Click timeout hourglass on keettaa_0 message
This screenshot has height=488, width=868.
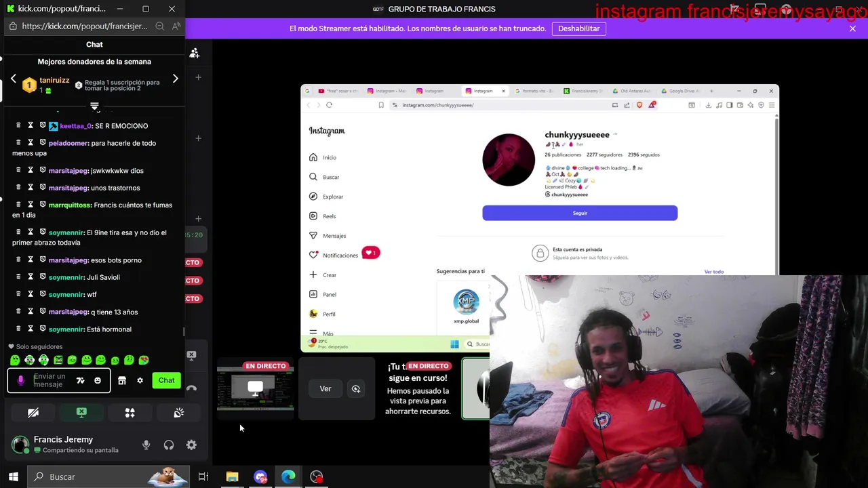pos(31,126)
